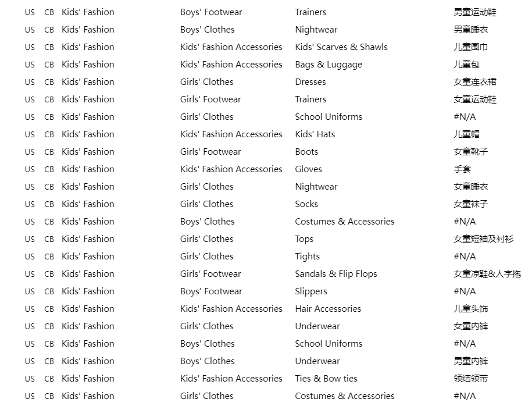Select the 手套 cell
Viewport: 532px width, 406px height.
click(x=462, y=169)
